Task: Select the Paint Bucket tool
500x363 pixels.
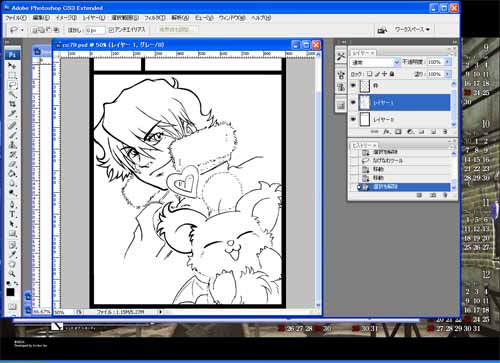Action: (x=12, y=174)
